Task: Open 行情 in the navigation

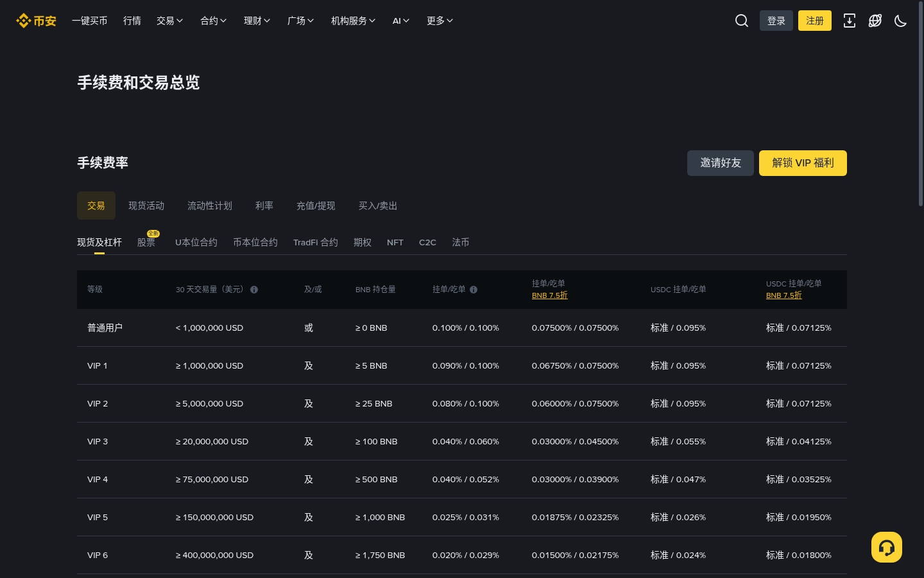Action: pos(132,21)
